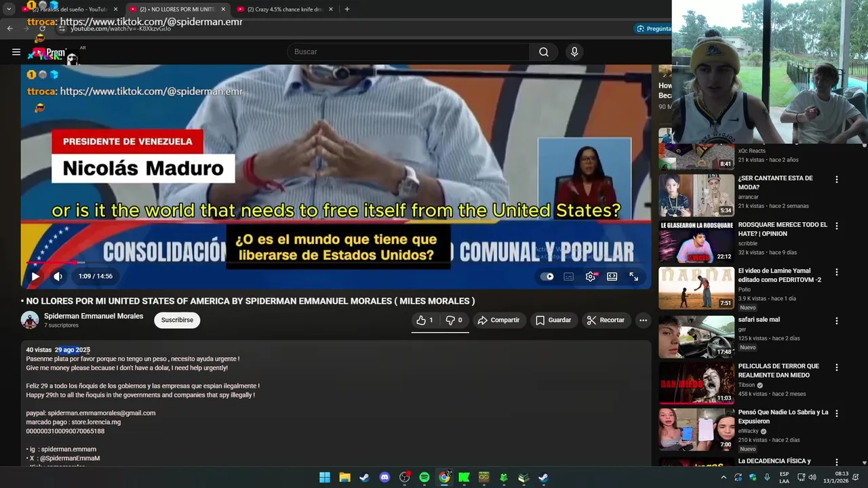The width and height of the screenshot is (868, 488).
Task: Select the NO LLORES POR MI tab
Action: pyautogui.click(x=178, y=9)
